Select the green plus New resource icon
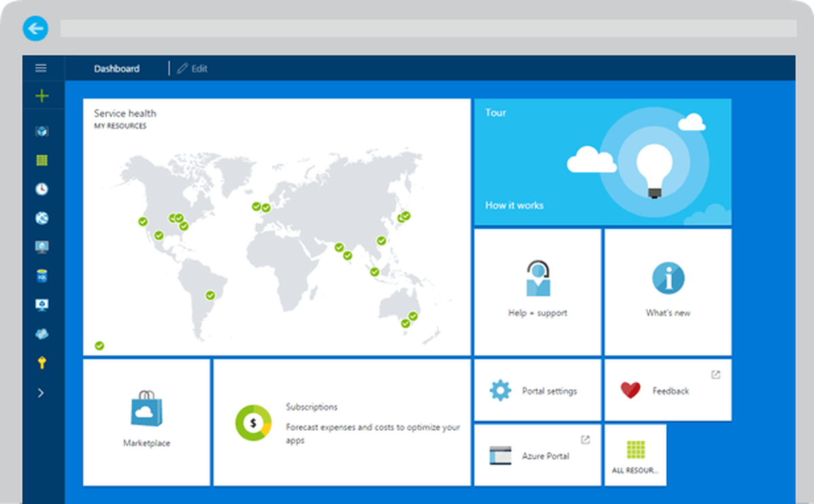This screenshot has width=814, height=504. [41, 96]
